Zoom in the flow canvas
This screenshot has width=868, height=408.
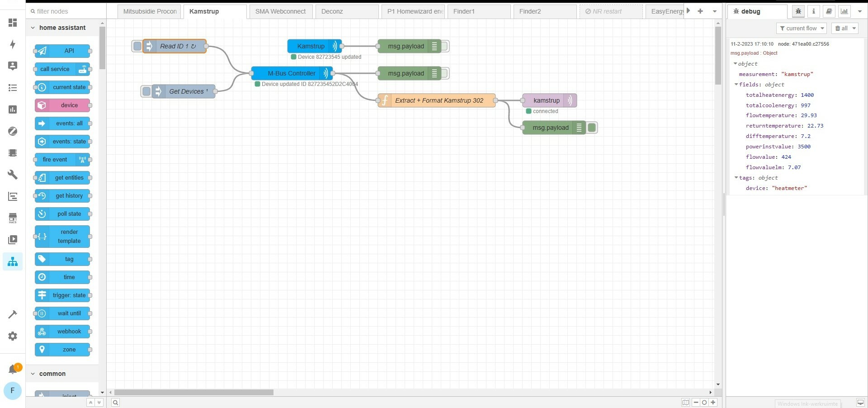tap(713, 403)
